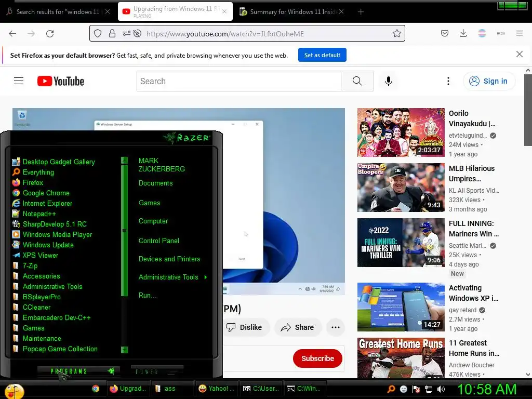The width and height of the screenshot is (532, 399).
Task: Click the POWER button in start menu
Action: pos(157,371)
